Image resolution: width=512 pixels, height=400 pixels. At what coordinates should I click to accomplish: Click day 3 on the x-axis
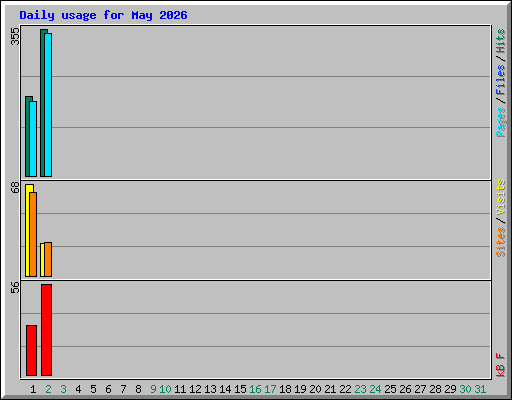coord(63,389)
